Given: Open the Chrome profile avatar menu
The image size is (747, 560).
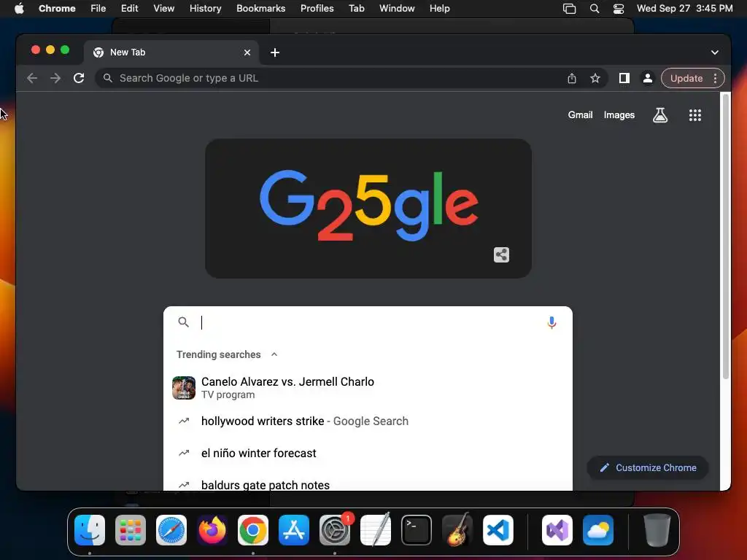Looking at the screenshot, I should [648, 78].
